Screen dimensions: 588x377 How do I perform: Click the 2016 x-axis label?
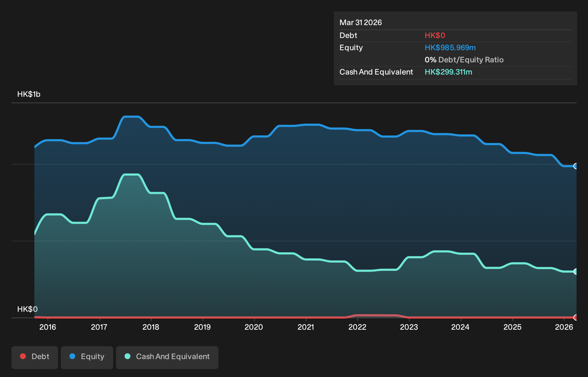click(x=48, y=327)
